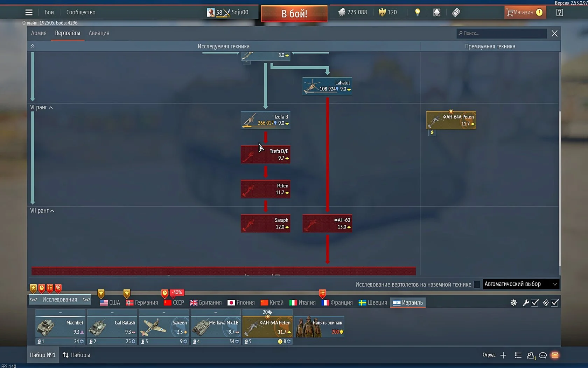Click the wrench repair icon
588x368 pixels.
click(x=526, y=303)
